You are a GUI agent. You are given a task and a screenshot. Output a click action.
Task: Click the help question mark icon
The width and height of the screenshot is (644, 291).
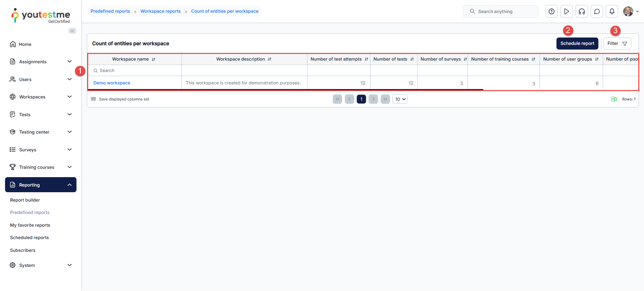[x=551, y=11]
